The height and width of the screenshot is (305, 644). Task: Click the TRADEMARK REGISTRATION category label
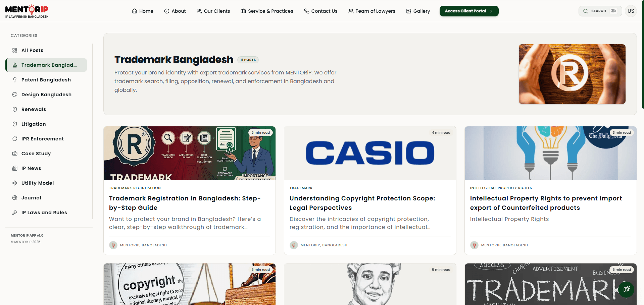(135, 188)
